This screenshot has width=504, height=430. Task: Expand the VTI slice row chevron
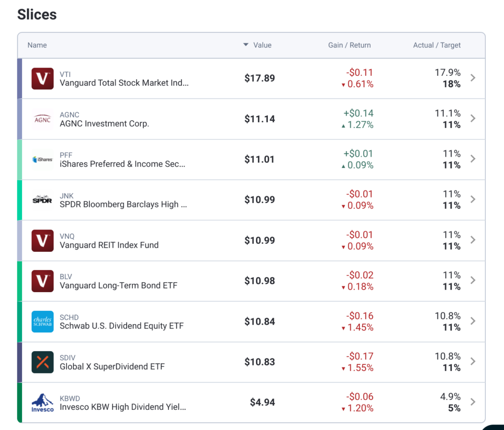(472, 78)
